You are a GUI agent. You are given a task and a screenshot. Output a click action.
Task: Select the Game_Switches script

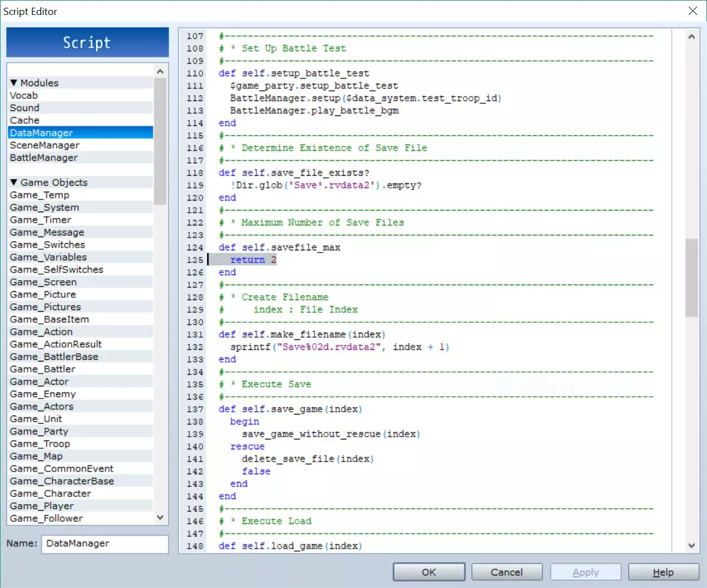(48, 245)
